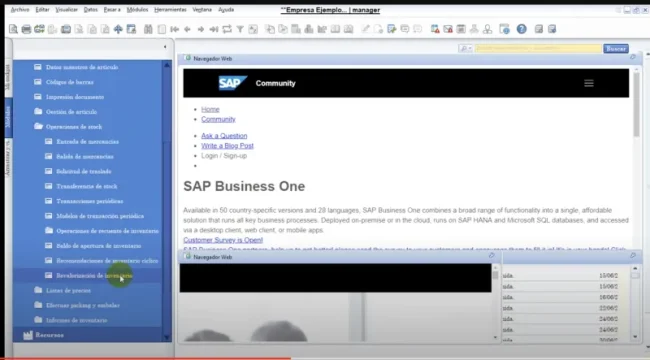Follow the Ask a Question link
650x360 pixels.
point(224,136)
